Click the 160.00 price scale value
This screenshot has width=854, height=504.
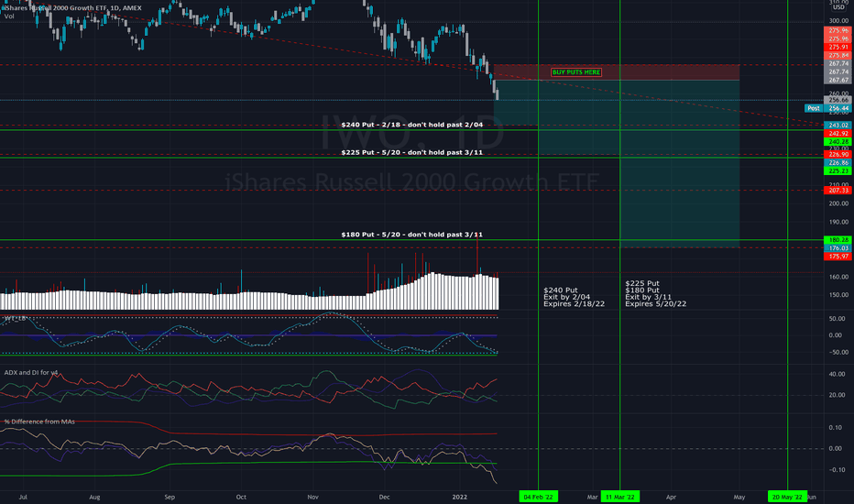coord(838,277)
